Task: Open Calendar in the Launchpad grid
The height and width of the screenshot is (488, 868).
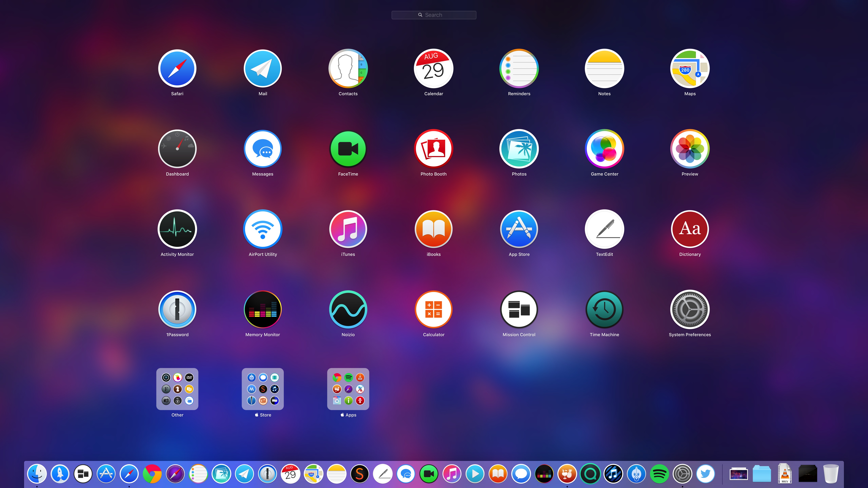Action: click(x=434, y=68)
